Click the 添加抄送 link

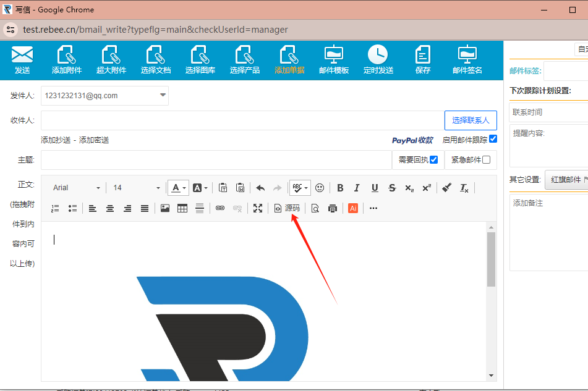pyautogui.click(x=56, y=140)
